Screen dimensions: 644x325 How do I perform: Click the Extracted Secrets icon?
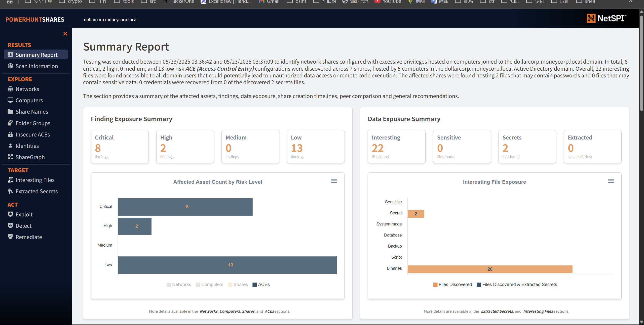pyautogui.click(x=10, y=191)
